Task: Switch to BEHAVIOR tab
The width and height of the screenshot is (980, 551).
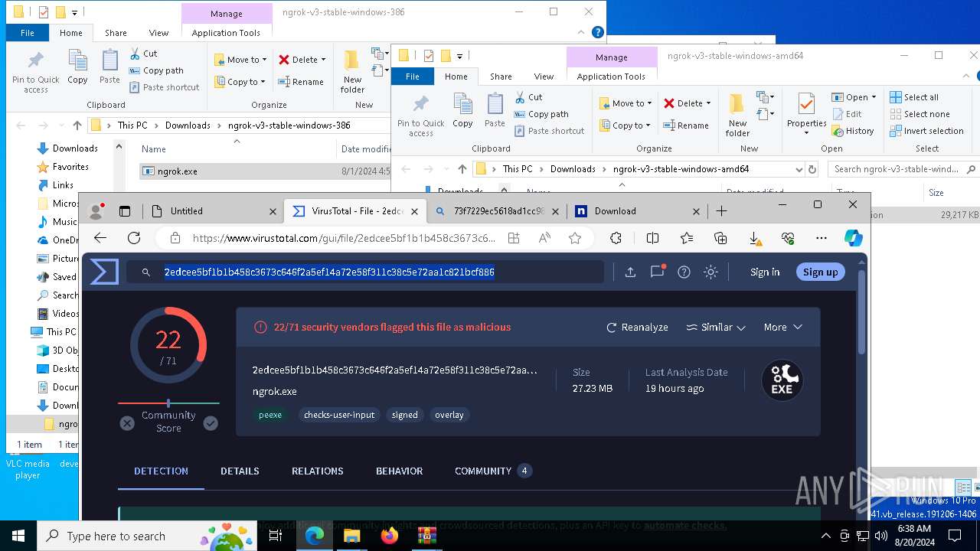Action: point(399,471)
